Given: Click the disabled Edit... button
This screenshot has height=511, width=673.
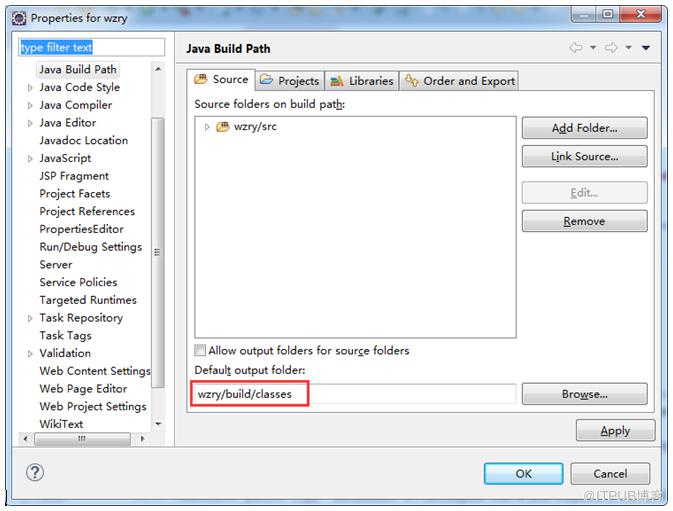Looking at the screenshot, I should 585,193.
